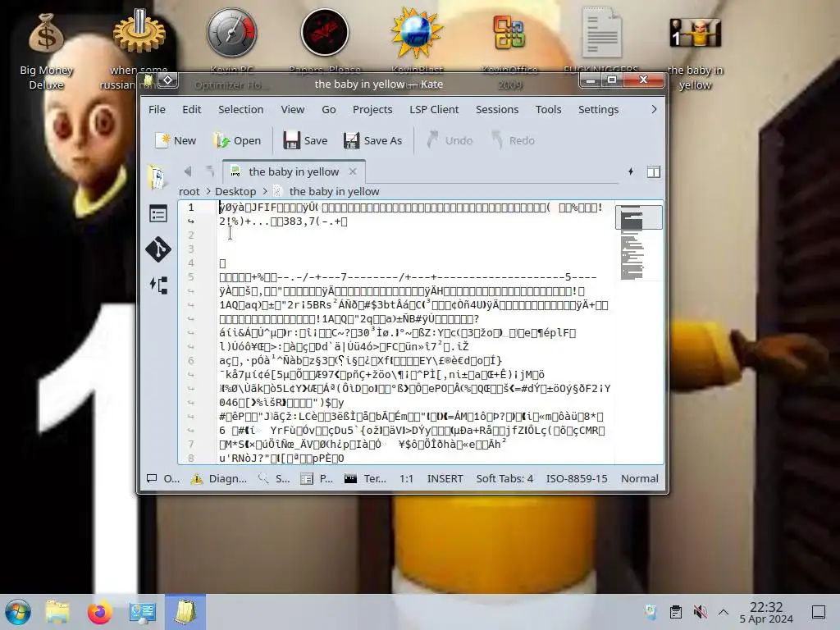Go to previous tab with back arrow
Viewport: 840px width, 630px height.
click(x=188, y=171)
